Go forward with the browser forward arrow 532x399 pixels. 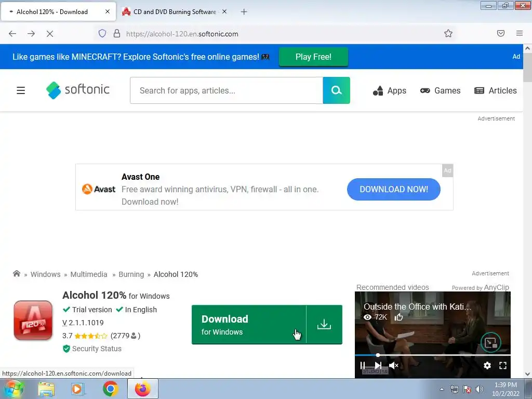click(31, 34)
